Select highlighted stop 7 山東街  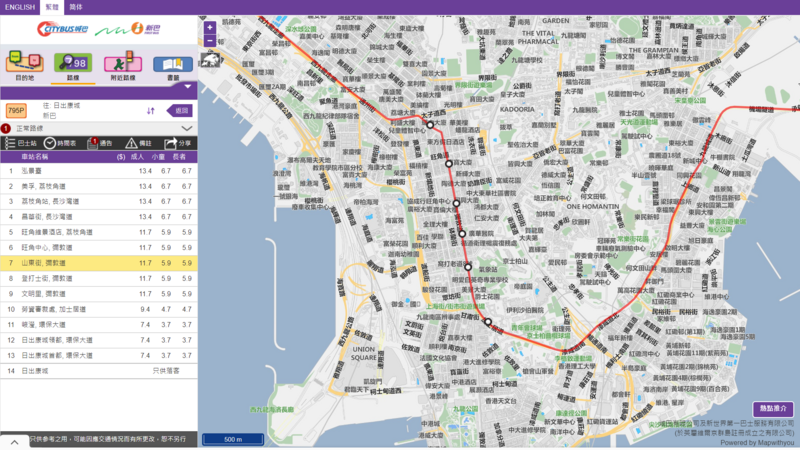point(99,263)
